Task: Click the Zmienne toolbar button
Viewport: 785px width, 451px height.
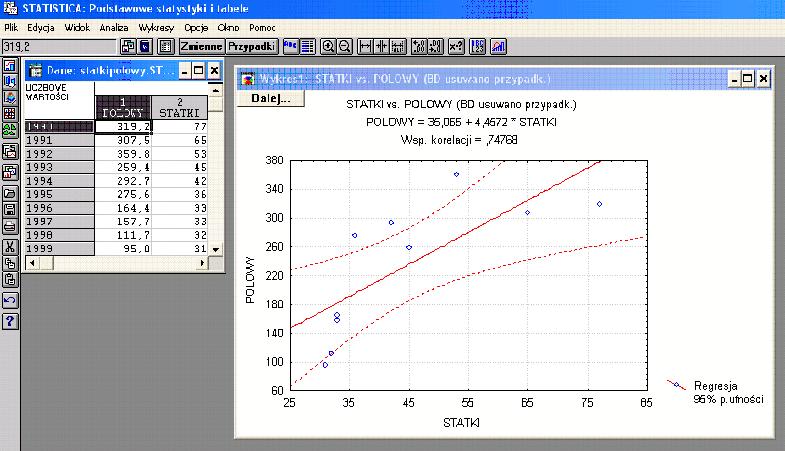Action: (201, 47)
